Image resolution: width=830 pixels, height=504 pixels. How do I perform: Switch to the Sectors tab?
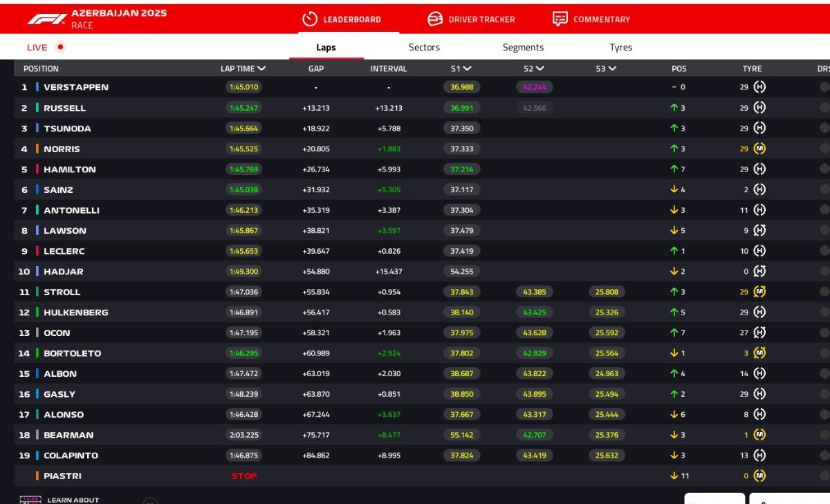(x=424, y=48)
